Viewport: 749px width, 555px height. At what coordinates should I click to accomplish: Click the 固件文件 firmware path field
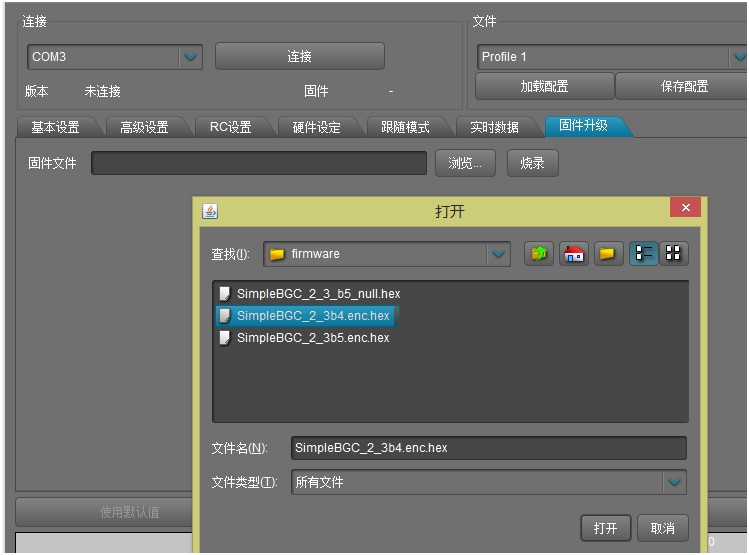pos(259,163)
